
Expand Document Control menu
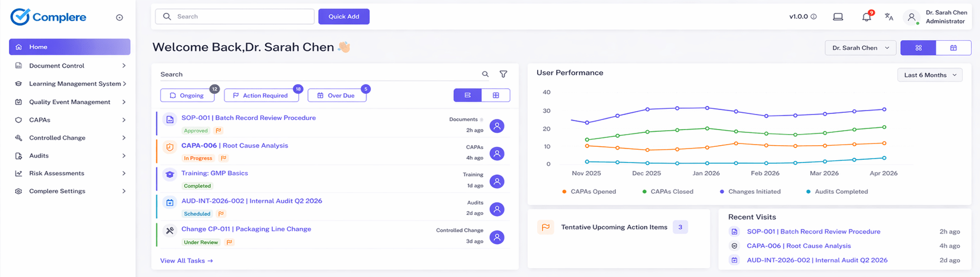pyautogui.click(x=70, y=66)
